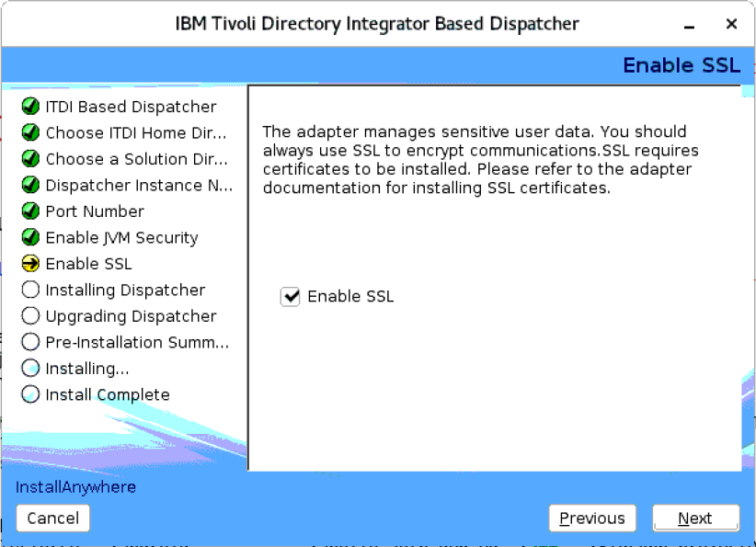The height and width of the screenshot is (547, 756).
Task: Click the Next button
Action: pos(695,519)
